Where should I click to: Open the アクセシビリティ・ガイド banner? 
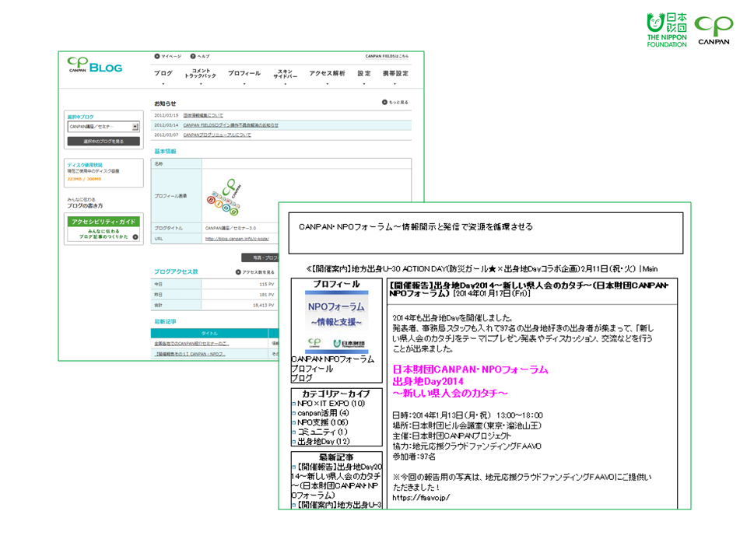pos(103,229)
